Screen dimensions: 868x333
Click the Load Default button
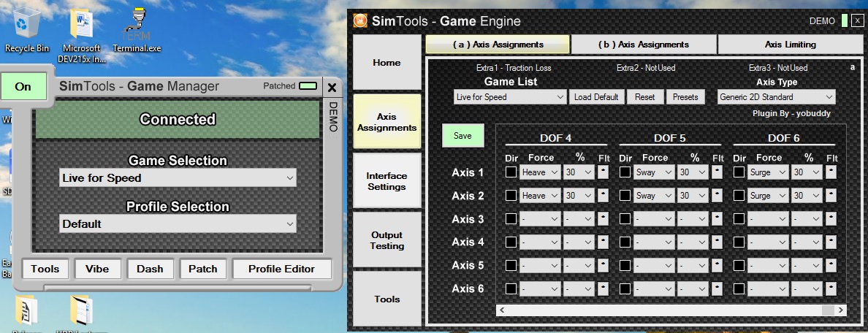(x=596, y=97)
